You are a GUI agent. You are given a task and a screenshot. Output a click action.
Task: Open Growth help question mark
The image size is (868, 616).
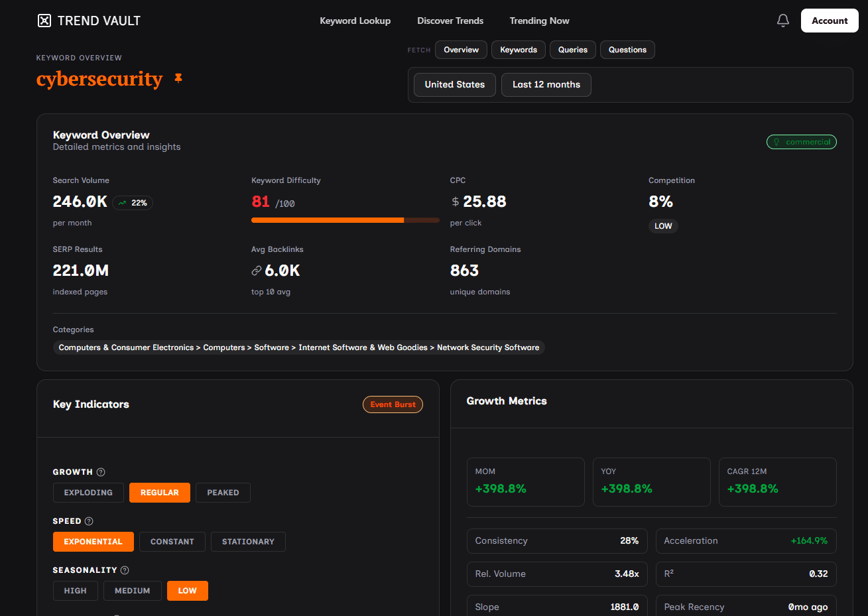(101, 472)
